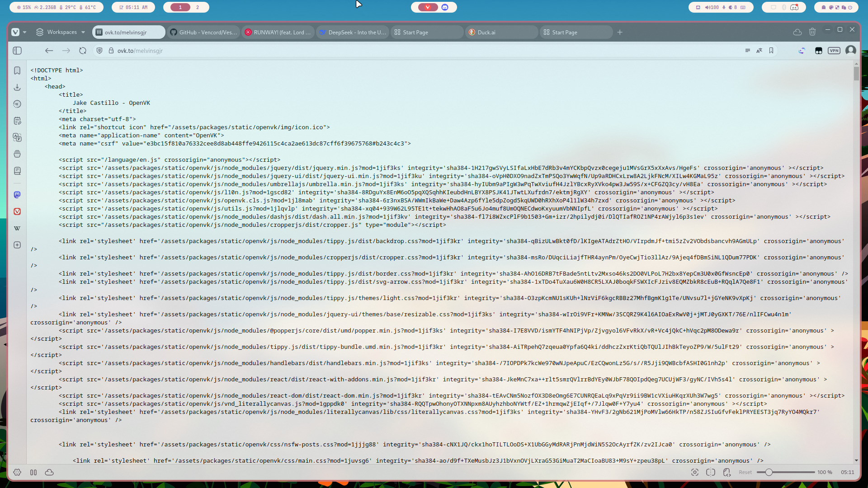Viewport: 868px width, 488px height.
Task: Switch to the GitHub Vencord tab
Action: 204,32
